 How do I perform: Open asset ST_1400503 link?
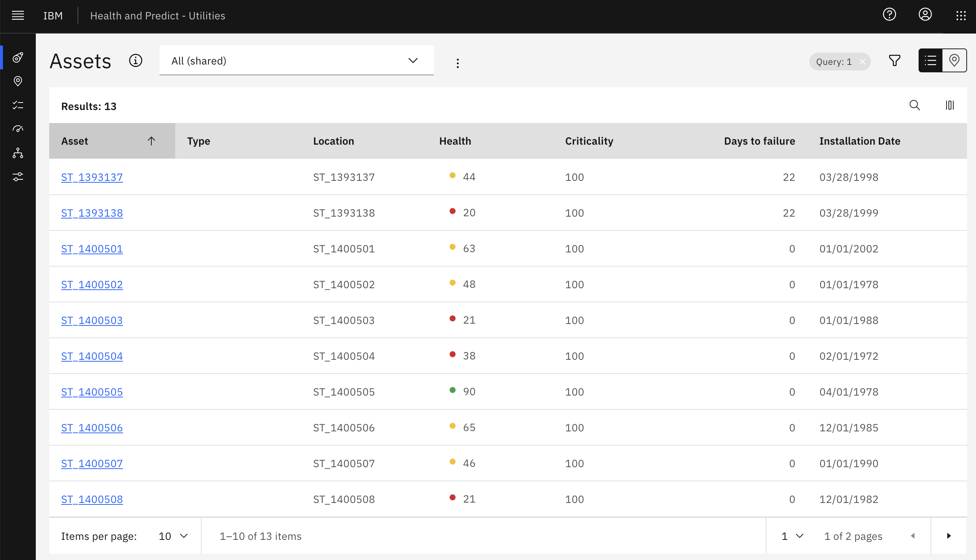(92, 320)
